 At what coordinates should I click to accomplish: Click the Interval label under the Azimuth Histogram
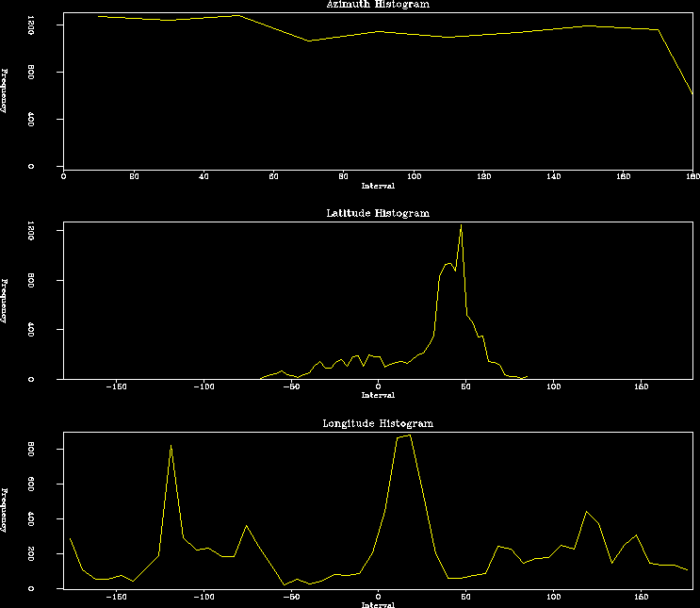[377, 186]
